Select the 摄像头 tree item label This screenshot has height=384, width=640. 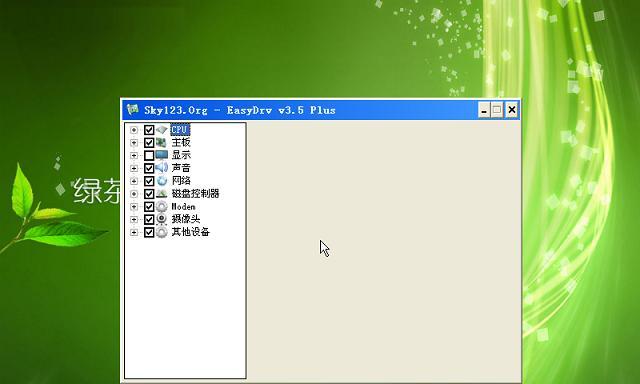186,219
